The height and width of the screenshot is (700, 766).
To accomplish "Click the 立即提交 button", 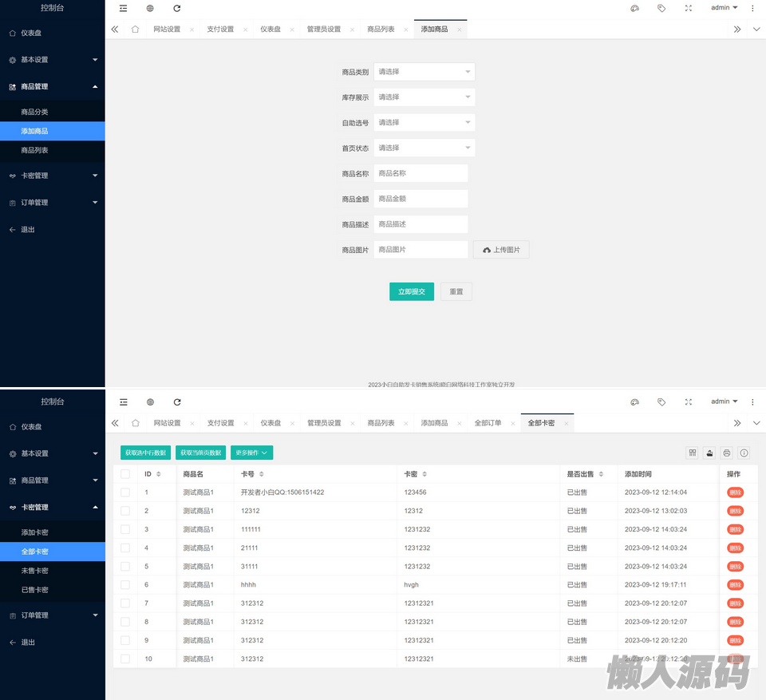I will [412, 292].
